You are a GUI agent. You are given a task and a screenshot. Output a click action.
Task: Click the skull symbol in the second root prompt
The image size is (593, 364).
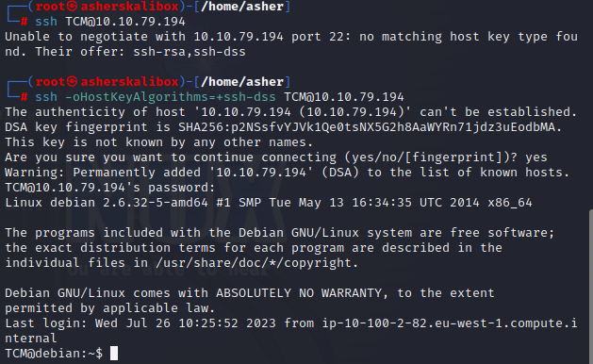coord(73,81)
